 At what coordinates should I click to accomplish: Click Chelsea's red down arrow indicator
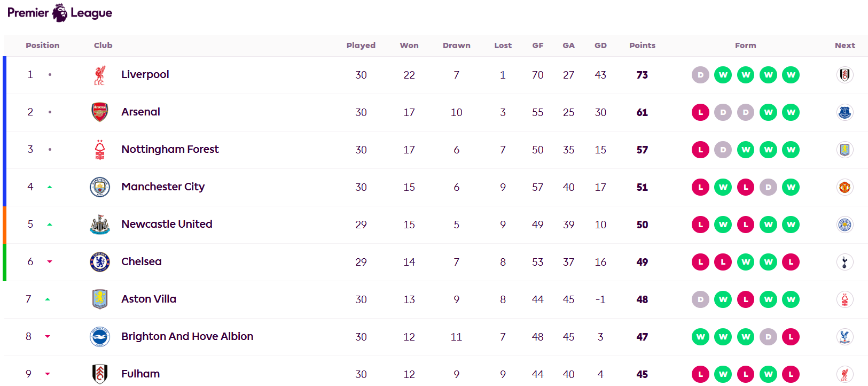coord(50,262)
